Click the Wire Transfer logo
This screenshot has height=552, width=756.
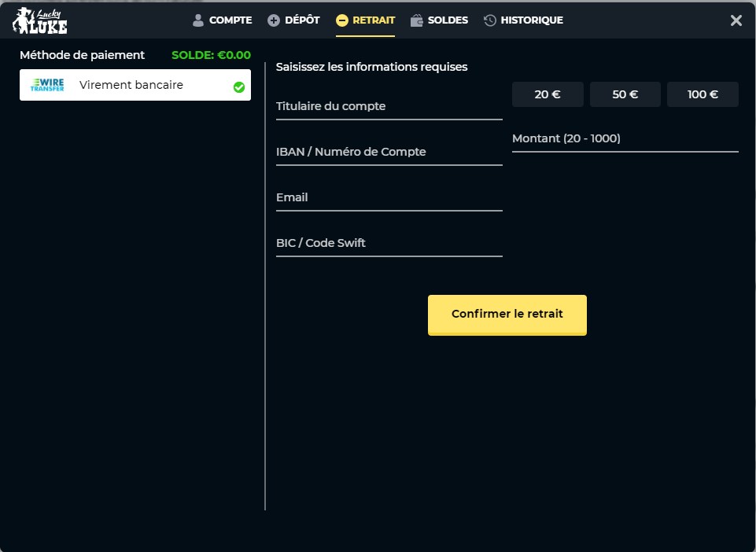point(47,85)
